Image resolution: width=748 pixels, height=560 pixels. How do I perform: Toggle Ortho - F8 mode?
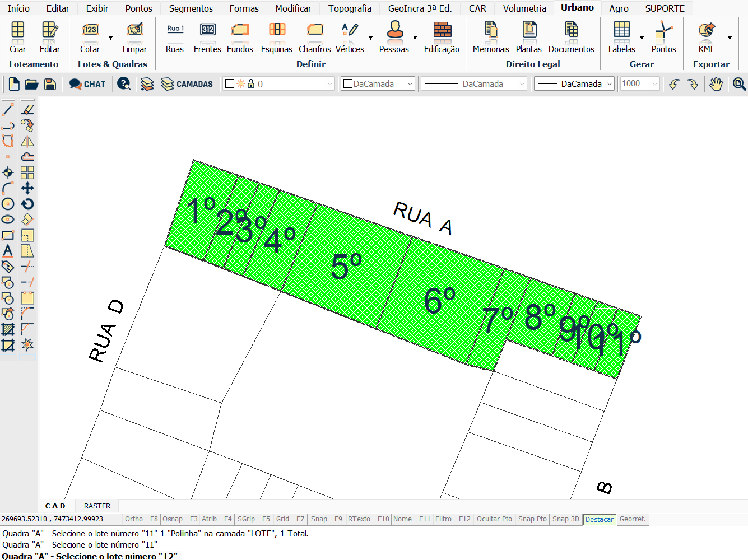[x=141, y=519]
